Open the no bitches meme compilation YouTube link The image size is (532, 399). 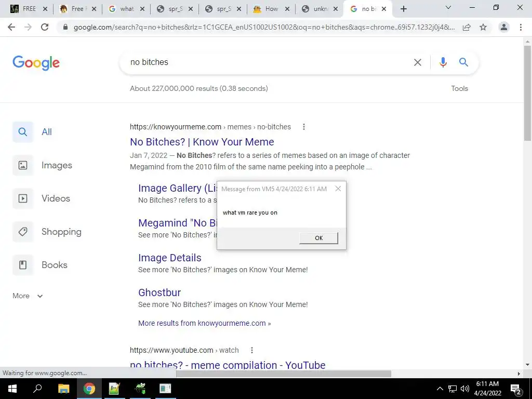(228, 365)
